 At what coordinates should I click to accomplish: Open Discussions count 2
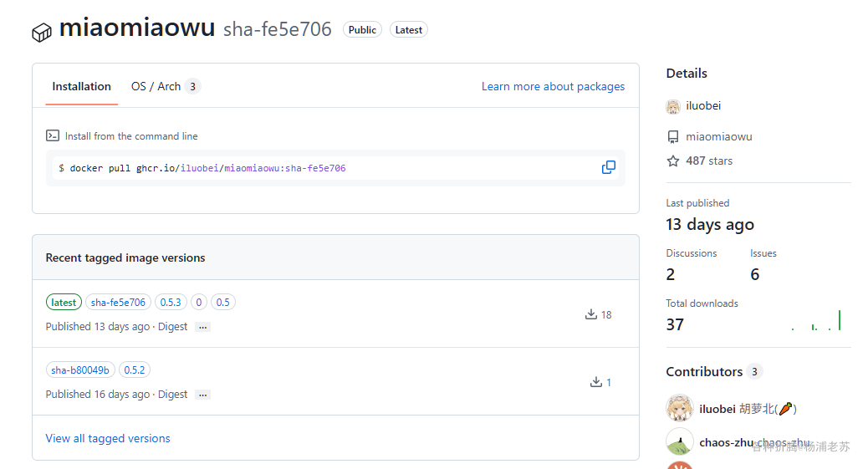click(671, 274)
